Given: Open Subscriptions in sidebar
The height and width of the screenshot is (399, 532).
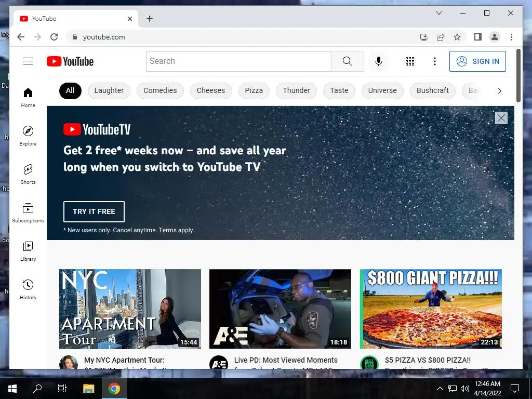Looking at the screenshot, I should [28, 212].
